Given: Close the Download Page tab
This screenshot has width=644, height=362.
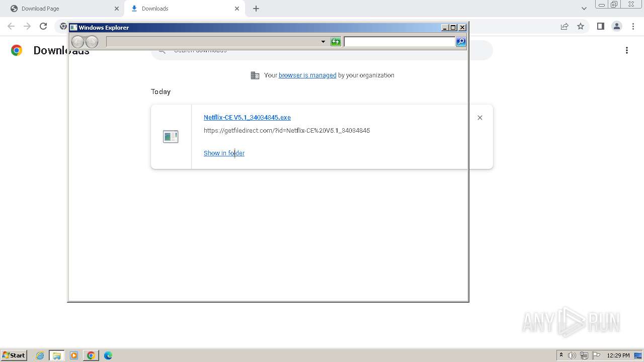Looking at the screenshot, I should [x=117, y=9].
